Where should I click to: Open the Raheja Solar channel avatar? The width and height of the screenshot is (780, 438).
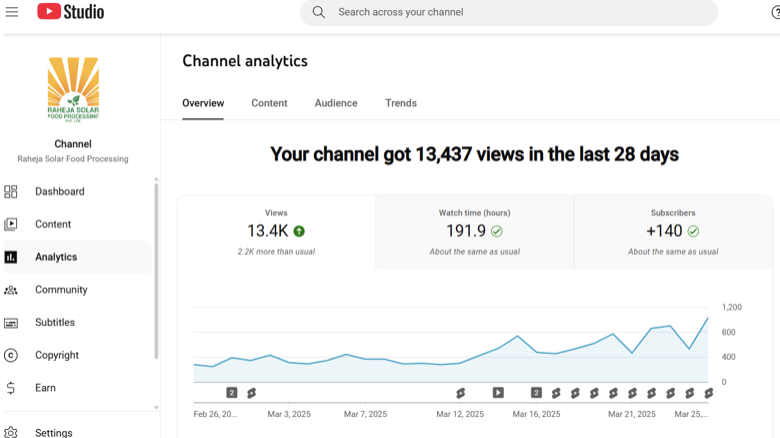click(x=73, y=89)
